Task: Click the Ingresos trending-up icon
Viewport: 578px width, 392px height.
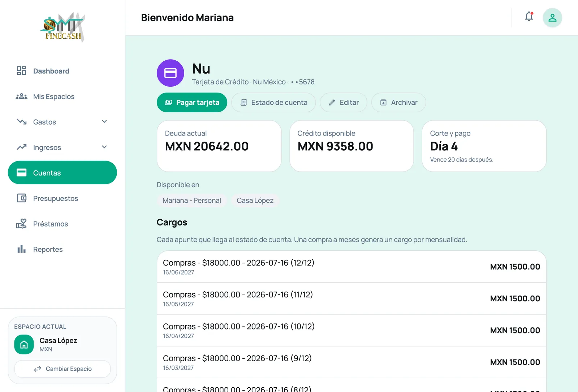Action: (22, 147)
